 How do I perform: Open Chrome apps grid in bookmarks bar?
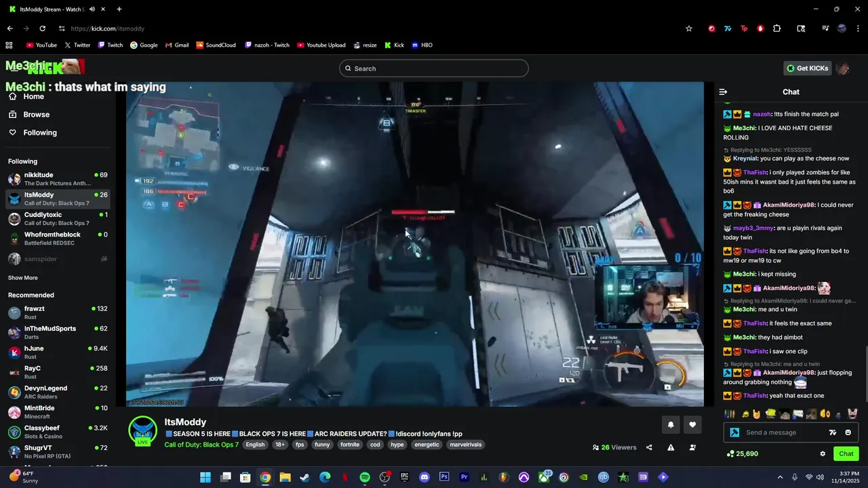click(x=9, y=45)
